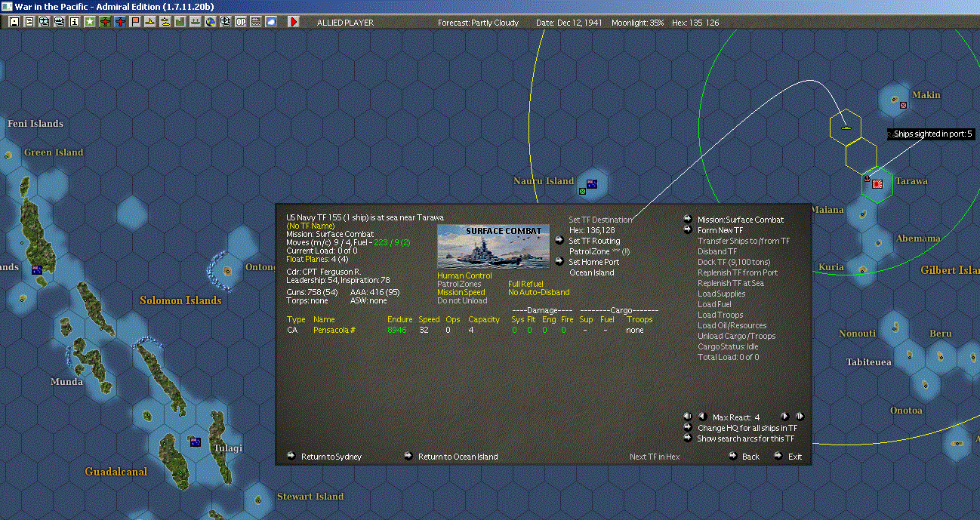This screenshot has height=520, width=980.
Task: Click the arrow icon next to Back
Action: click(x=732, y=456)
